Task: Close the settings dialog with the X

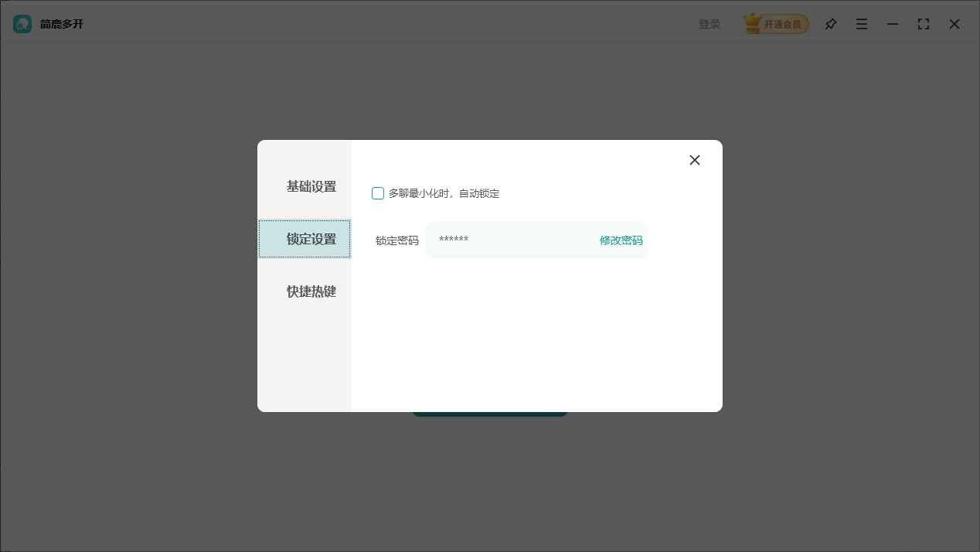Action: (x=694, y=160)
